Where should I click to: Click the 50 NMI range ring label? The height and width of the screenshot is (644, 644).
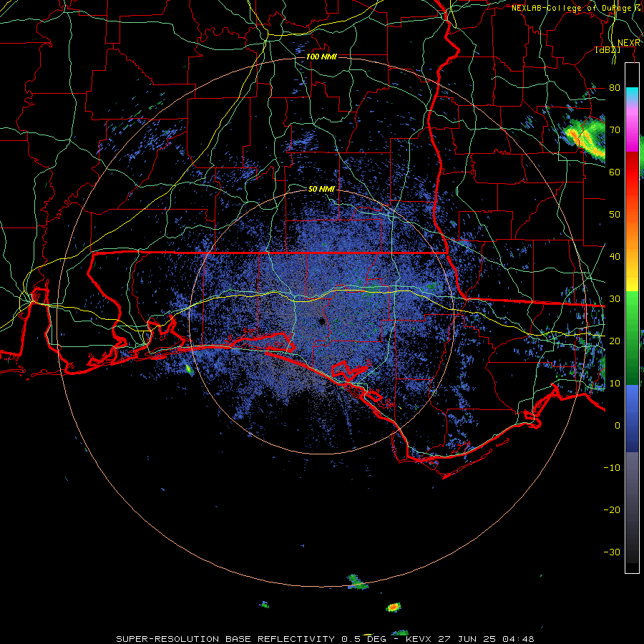(321, 190)
